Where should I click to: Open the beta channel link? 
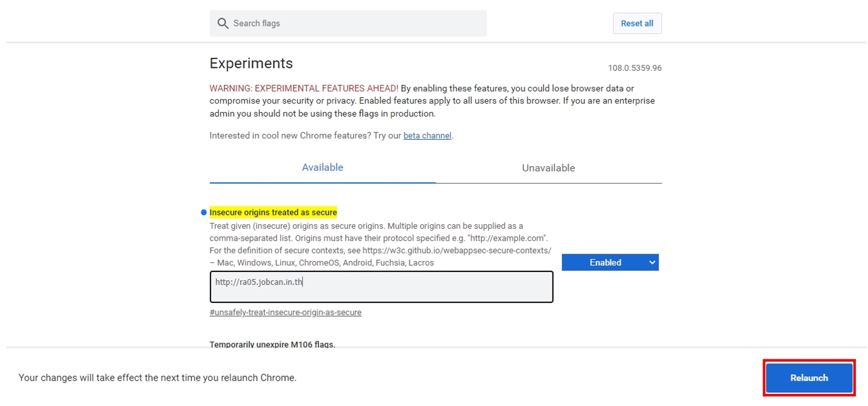click(427, 136)
